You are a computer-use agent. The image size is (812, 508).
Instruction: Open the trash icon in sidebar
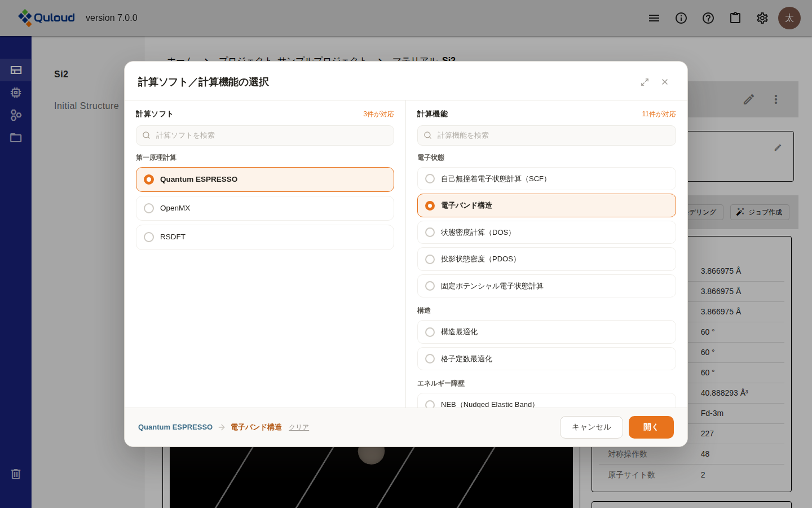(16, 474)
